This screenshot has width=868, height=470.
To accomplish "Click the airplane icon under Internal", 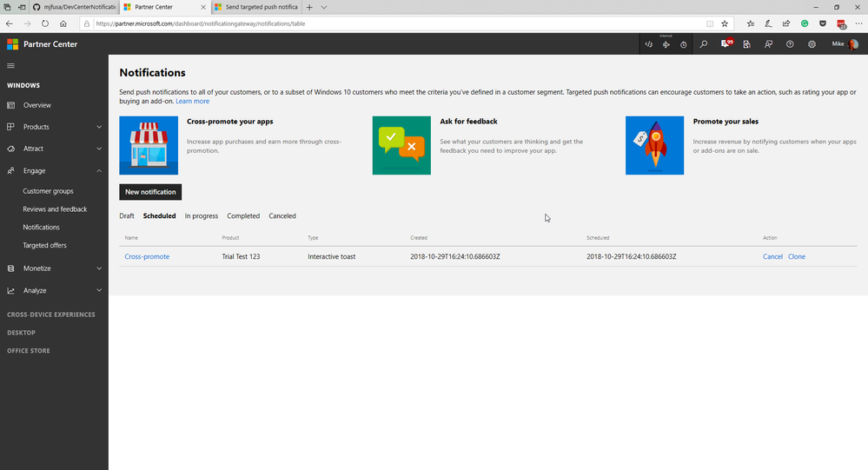I will point(666,45).
